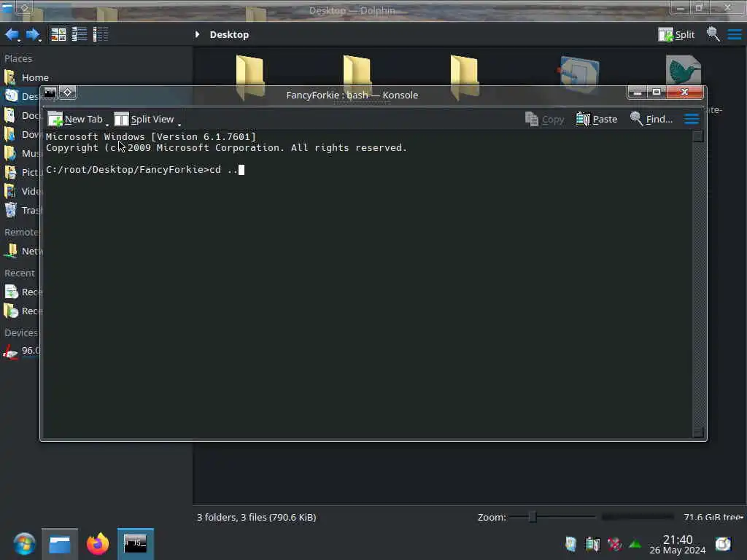Open Home in Places panel
747x560 pixels.
(35, 77)
